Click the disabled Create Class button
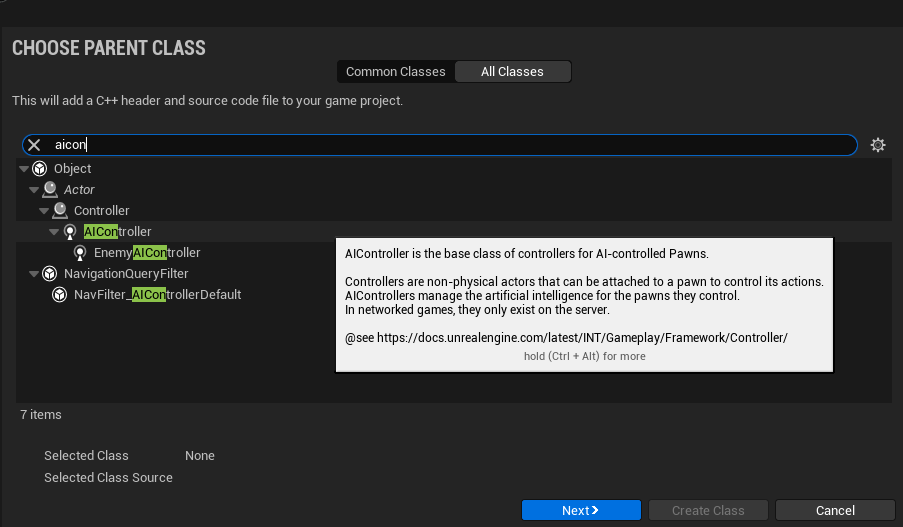Image resolution: width=903 pixels, height=527 pixels. [708, 510]
